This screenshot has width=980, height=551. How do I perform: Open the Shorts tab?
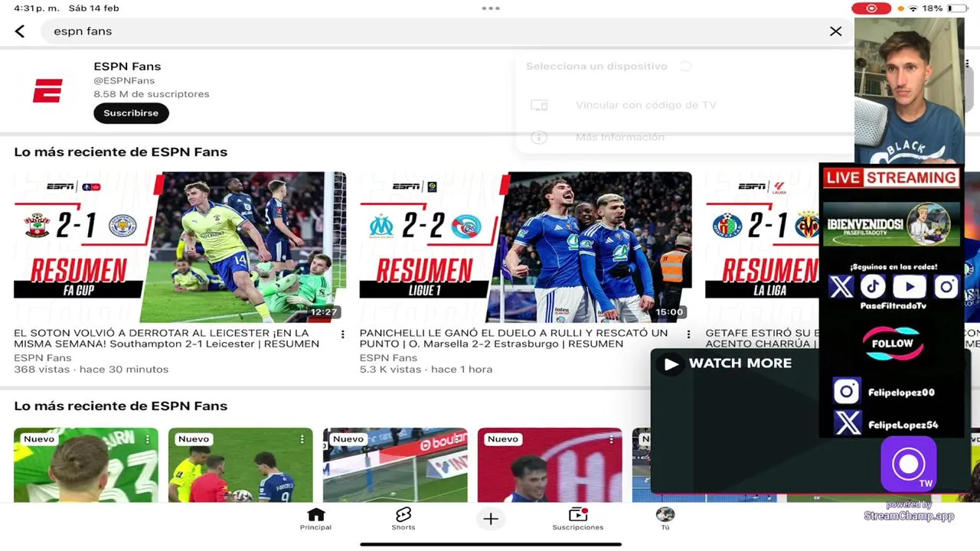click(403, 519)
